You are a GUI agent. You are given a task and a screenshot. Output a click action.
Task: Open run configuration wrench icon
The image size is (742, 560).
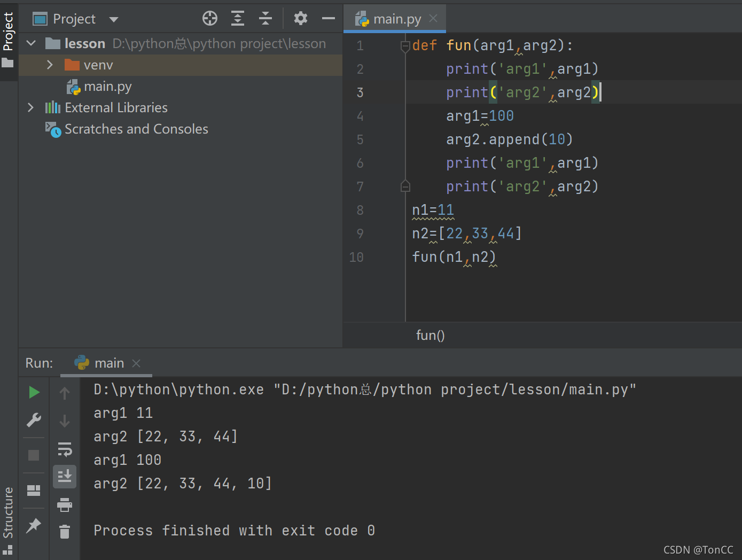coord(34,420)
